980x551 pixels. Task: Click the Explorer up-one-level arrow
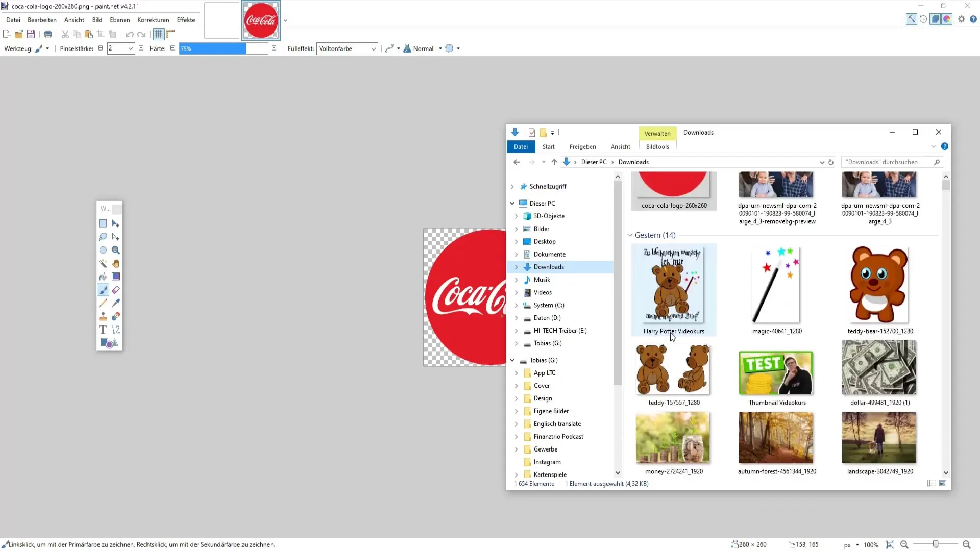point(554,162)
